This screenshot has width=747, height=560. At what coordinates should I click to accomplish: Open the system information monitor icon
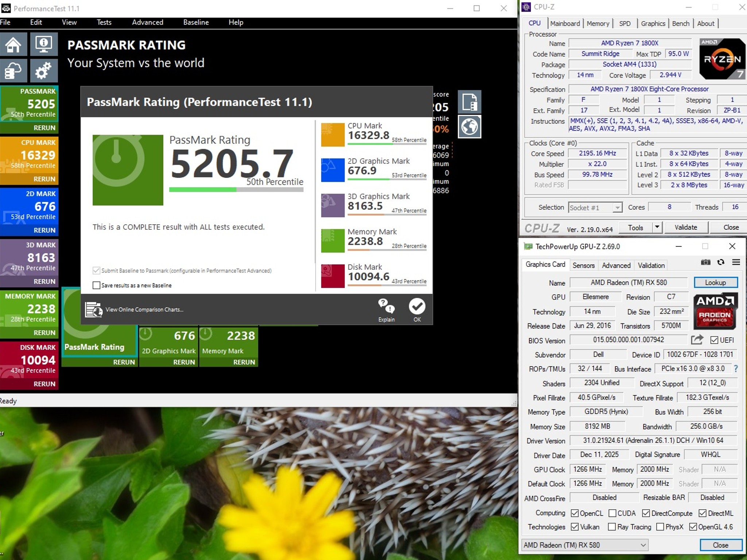(x=44, y=44)
